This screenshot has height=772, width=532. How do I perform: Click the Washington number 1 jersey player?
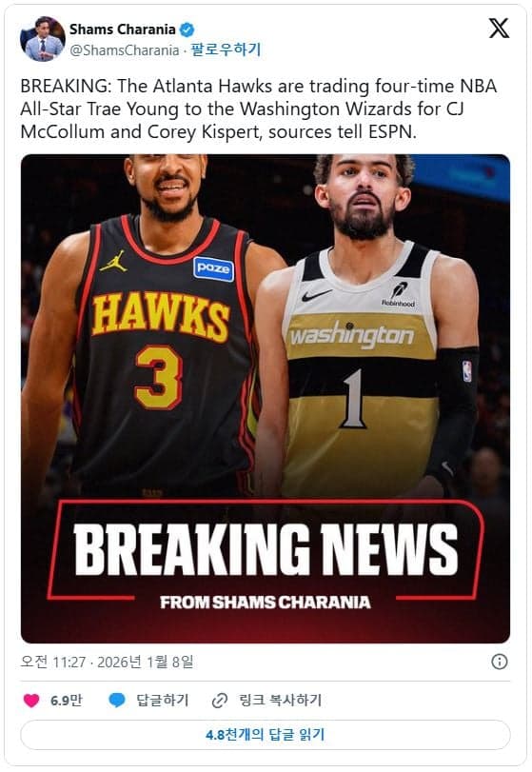[x=366, y=325]
